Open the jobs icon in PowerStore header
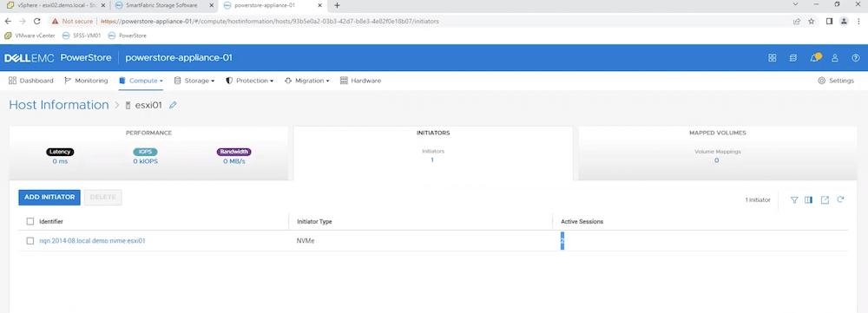Viewport: 868px width, 313px height. (793, 58)
